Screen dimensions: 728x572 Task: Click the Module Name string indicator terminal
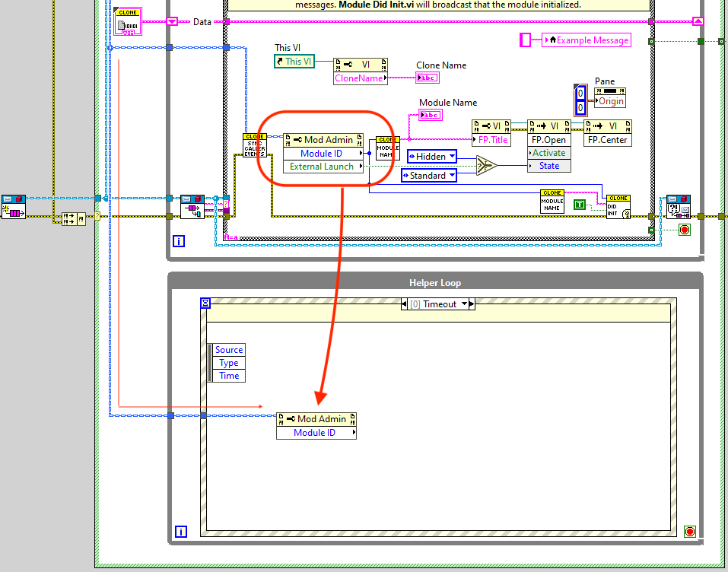[x=431, y=115]
